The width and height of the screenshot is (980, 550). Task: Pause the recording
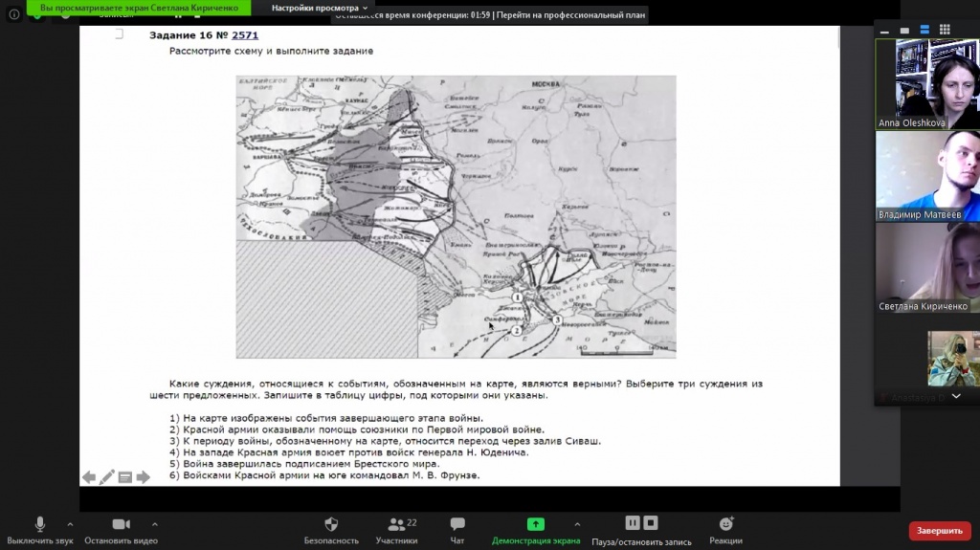(x=632, y=522)
